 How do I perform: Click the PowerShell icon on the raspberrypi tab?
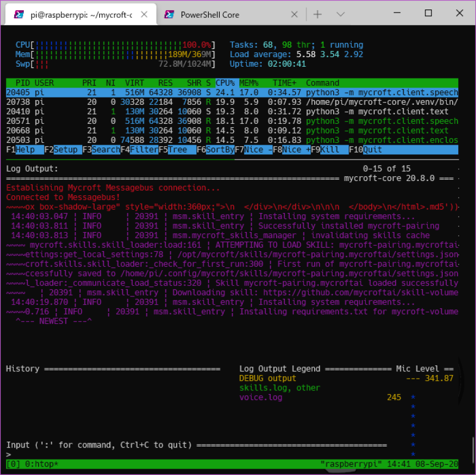click(19, 14)
